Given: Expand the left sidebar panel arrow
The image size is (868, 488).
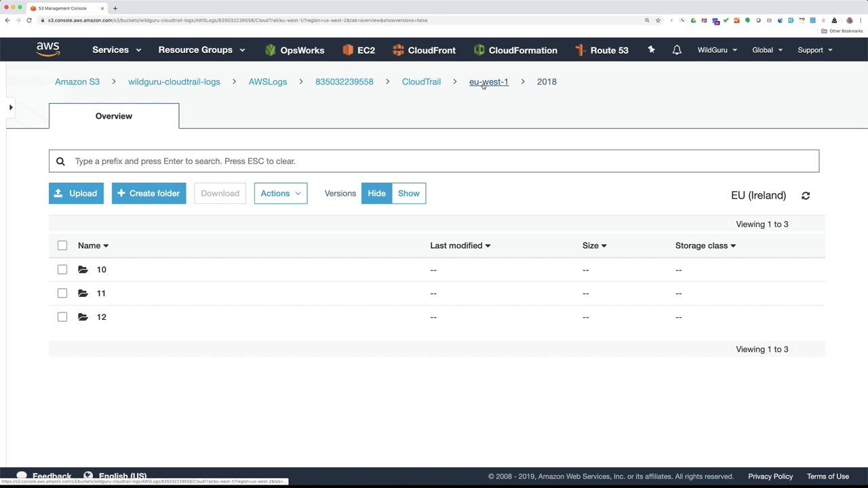Looking at the screenshot, I should click(x=11, y=107).
